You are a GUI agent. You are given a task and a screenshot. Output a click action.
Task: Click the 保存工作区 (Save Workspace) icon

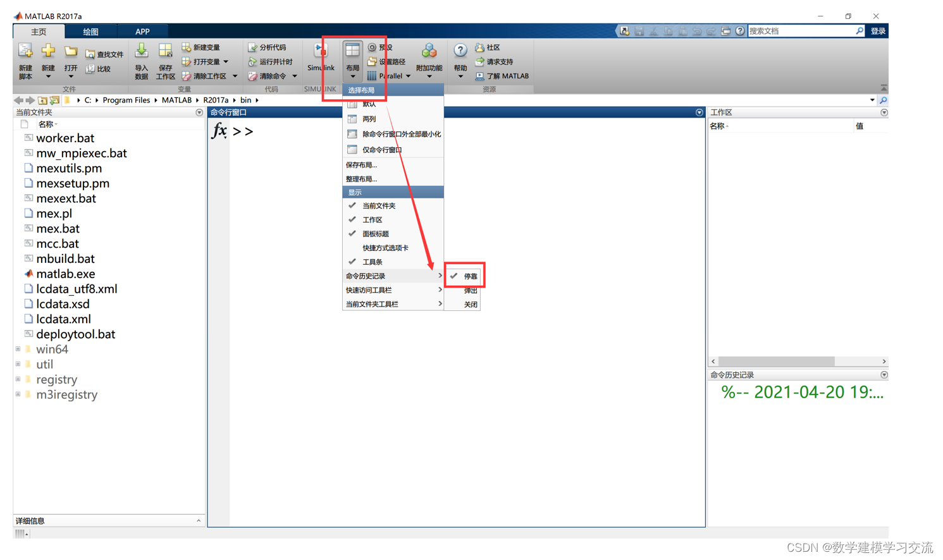point(165,52)
